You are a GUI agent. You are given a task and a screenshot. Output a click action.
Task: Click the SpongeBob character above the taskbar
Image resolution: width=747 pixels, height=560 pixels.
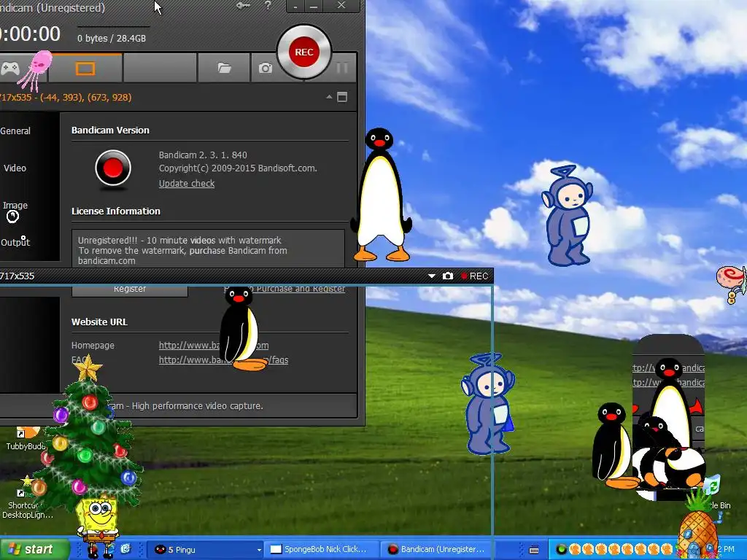click(98, 526)
